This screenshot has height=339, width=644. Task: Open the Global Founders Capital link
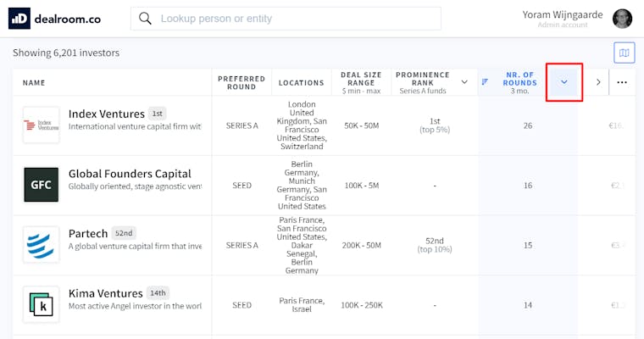(x=130, y=174)
